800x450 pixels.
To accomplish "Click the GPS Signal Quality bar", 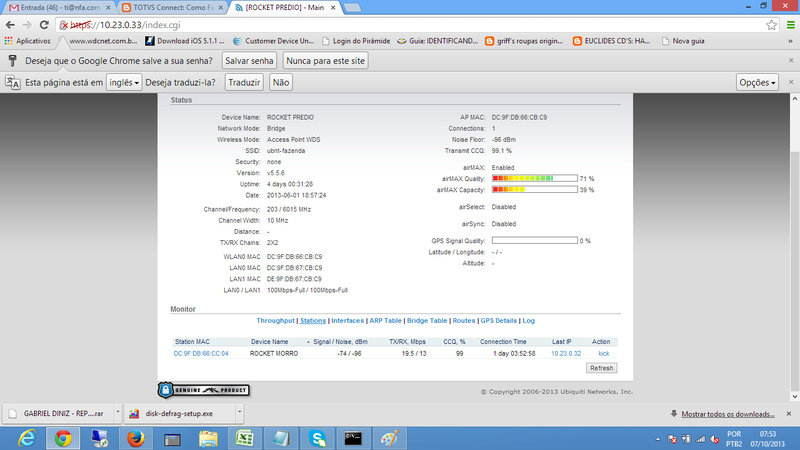I will 534,240.
